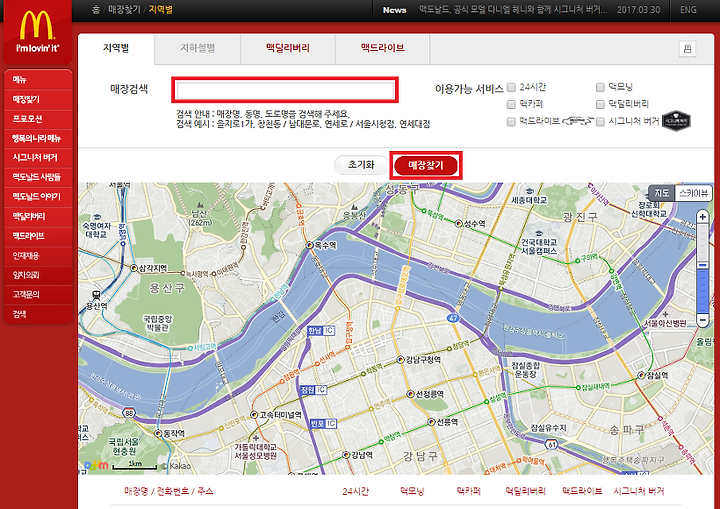Switch language with ENG link
Image resolution: width=720 pixels, height=509 pixels.
click(x=688, y=10)
